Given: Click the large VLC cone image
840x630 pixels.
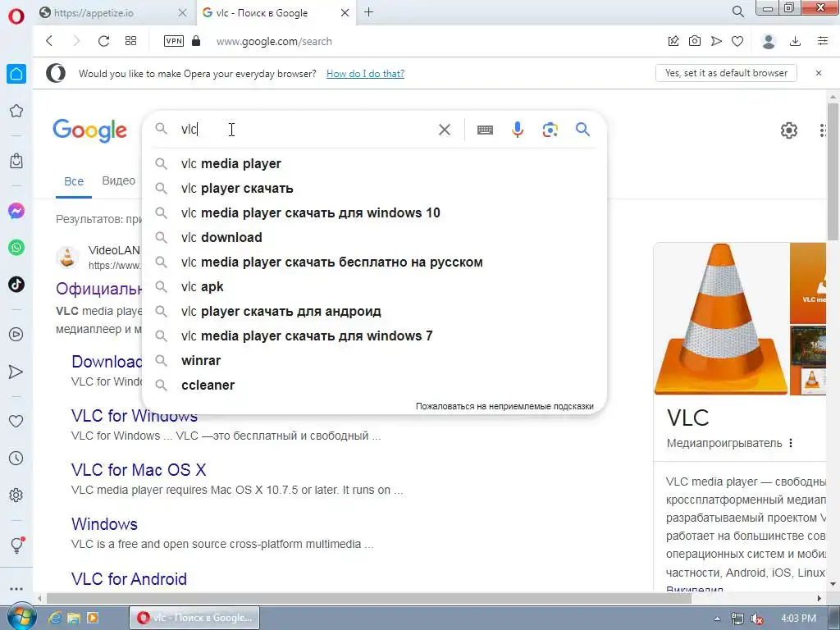Looking at the screenshot, I should 721,319.
